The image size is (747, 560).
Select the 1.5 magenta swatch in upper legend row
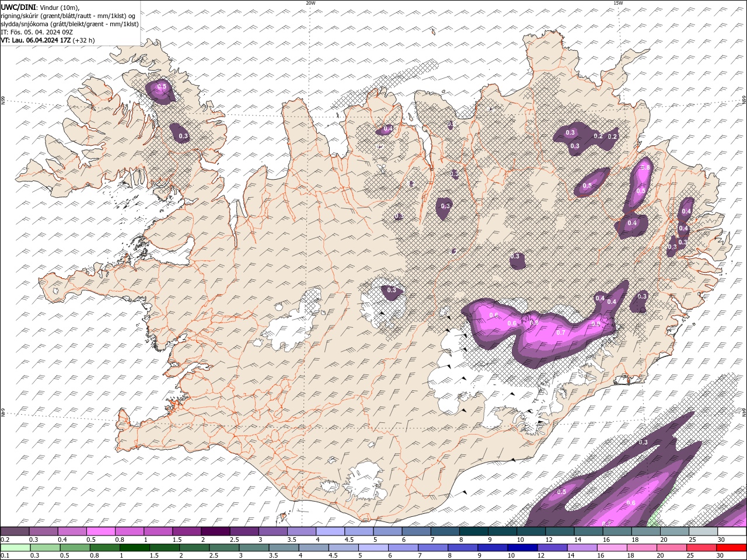[x=187, y=531]
